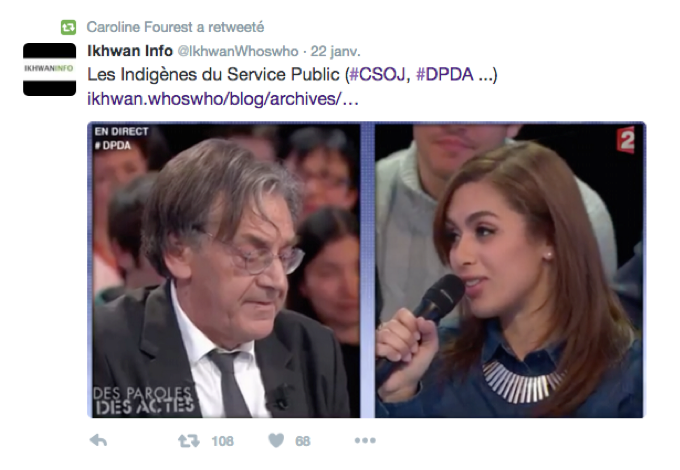Click the green retweeted indicator icon
This screenshot has width=680, height=470.
point(69,27)
